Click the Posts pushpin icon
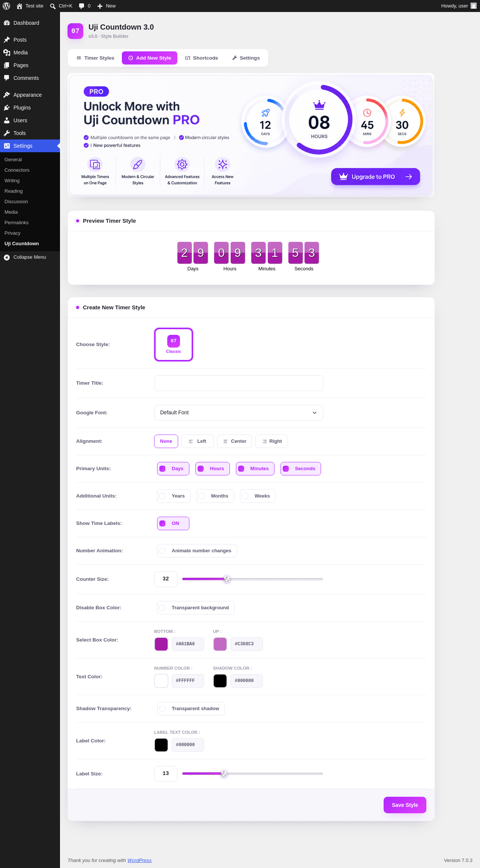This screenshot has height=868, width=480. (x=7, y=40)
